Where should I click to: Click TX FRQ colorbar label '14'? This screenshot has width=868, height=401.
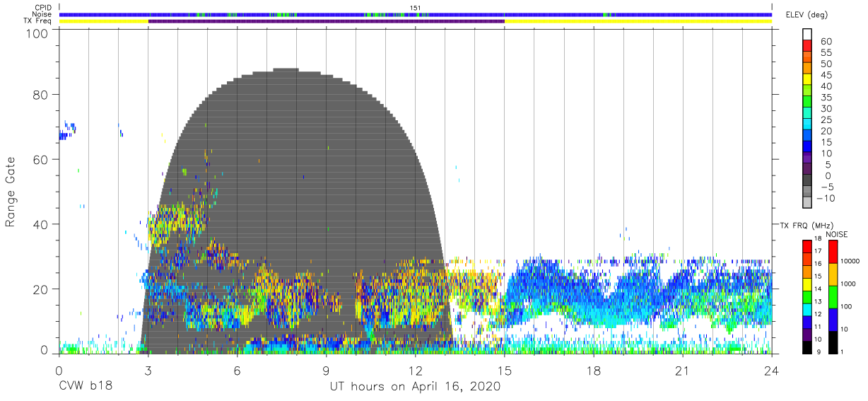point(819,289)
